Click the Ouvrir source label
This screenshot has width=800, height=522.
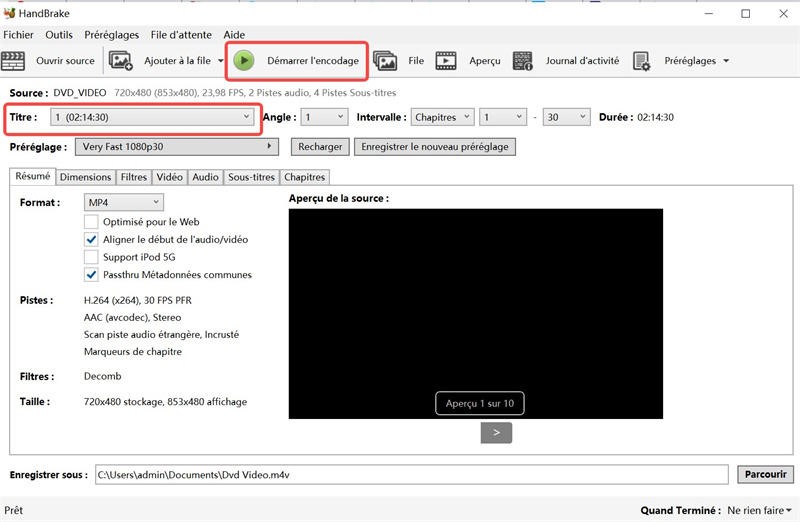coord(65,61)
